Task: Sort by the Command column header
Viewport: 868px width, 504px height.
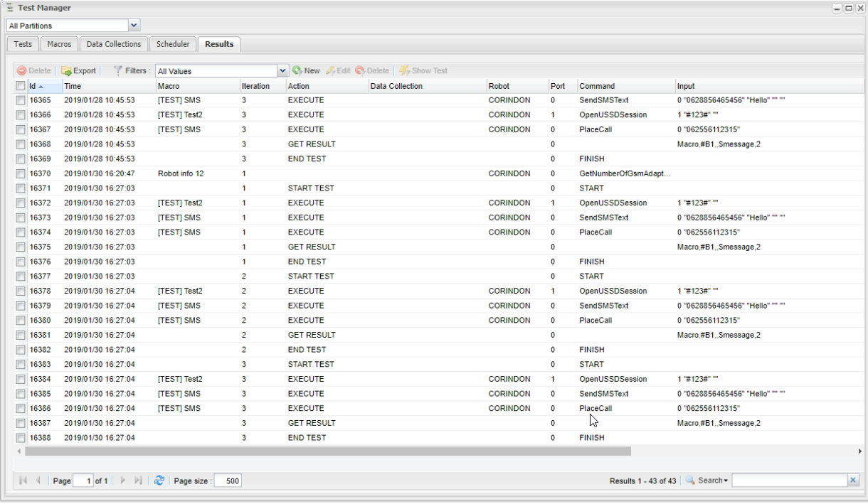Action: (x=625, y=86)
